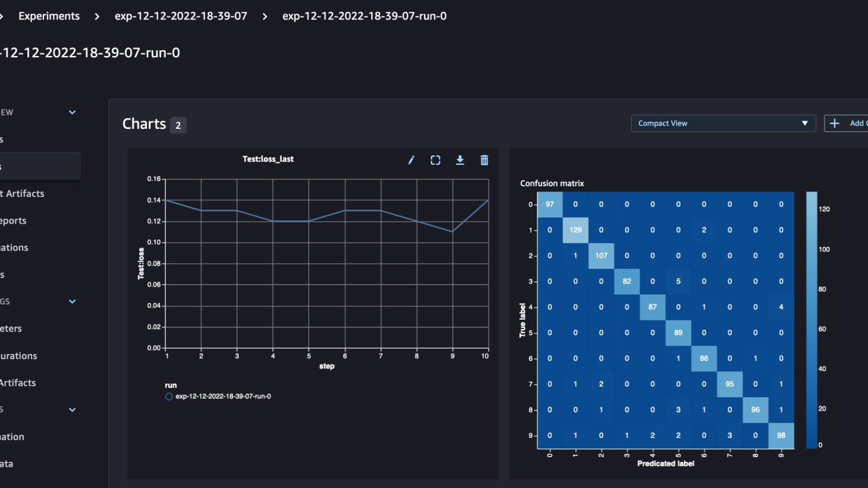The image size is (868, 488).
Task: Toggle run exp-12-12-2022-18-39-07-run-0 legend circle
Action: [x=169, y=397]
